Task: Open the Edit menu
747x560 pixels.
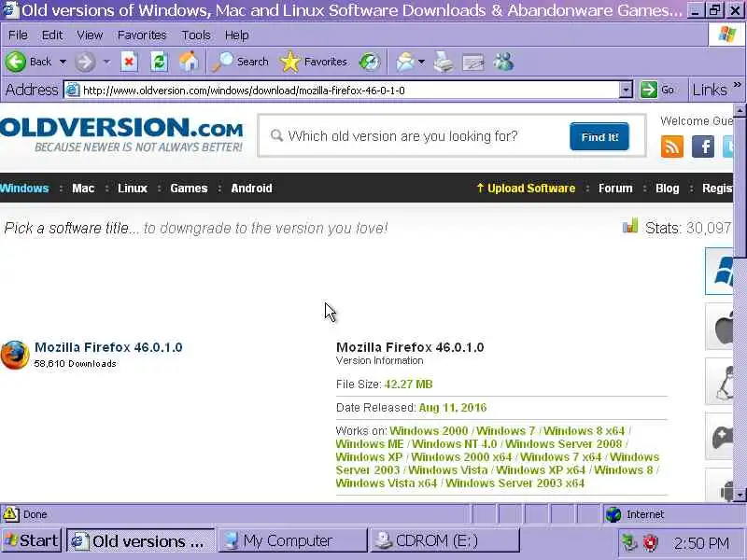Action: 52,35
